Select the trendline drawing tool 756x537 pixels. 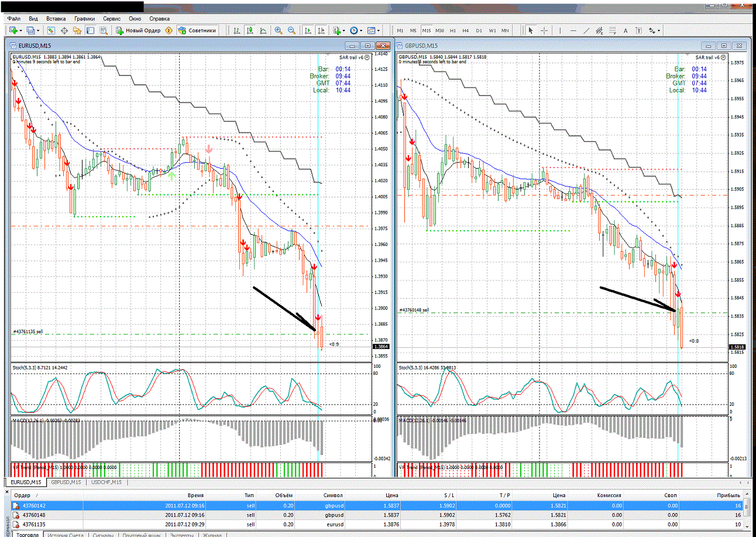(x=586, y=30)
